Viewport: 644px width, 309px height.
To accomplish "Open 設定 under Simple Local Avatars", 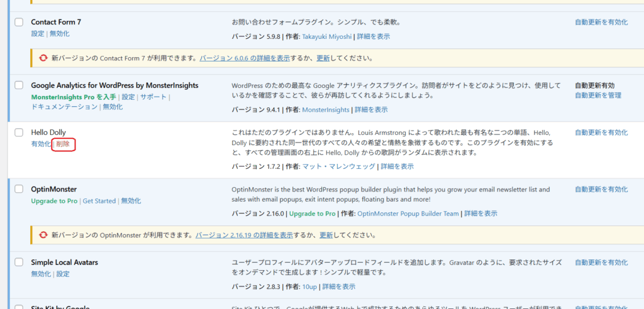I will tap(64, 274).
